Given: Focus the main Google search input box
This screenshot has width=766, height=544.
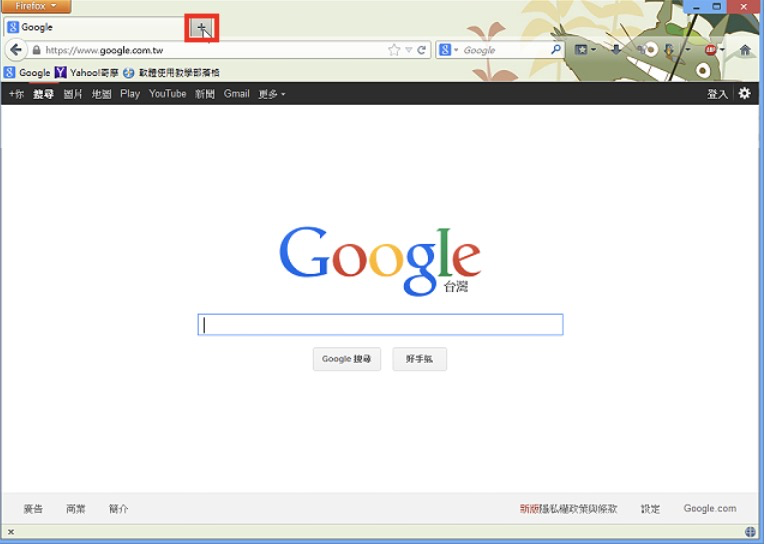Looking at the screenshot, I should coord(380,325).
